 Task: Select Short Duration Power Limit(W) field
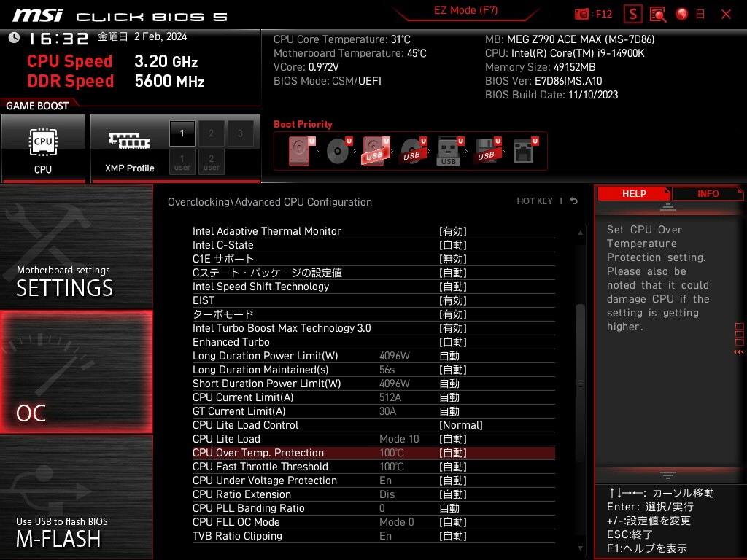tap(373, 384)
